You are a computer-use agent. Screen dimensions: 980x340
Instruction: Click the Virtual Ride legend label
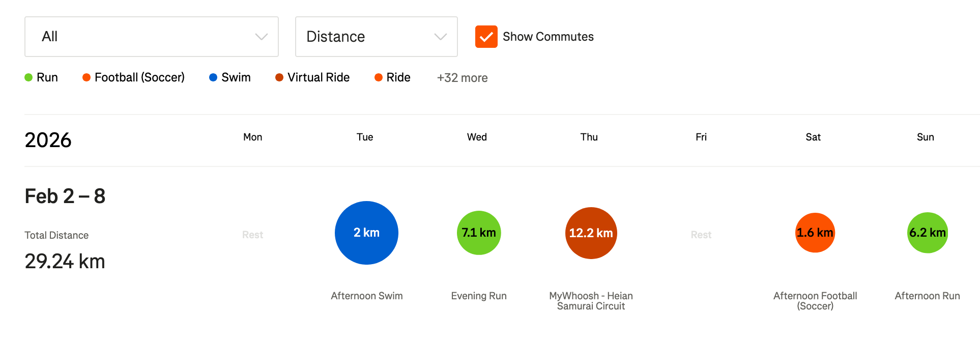pos(319,77)
